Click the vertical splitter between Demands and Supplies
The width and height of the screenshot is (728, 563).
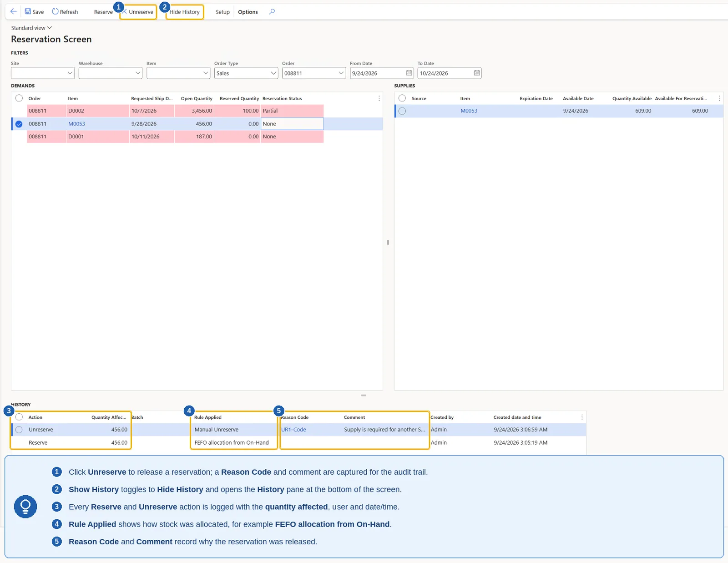click(x=388, y=242)
